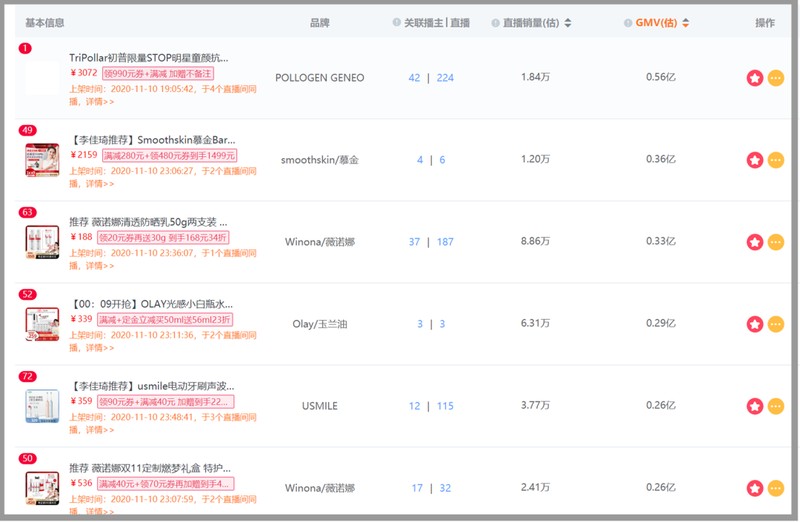Click livestream count 224 for TriPollar

coord(445,78)
